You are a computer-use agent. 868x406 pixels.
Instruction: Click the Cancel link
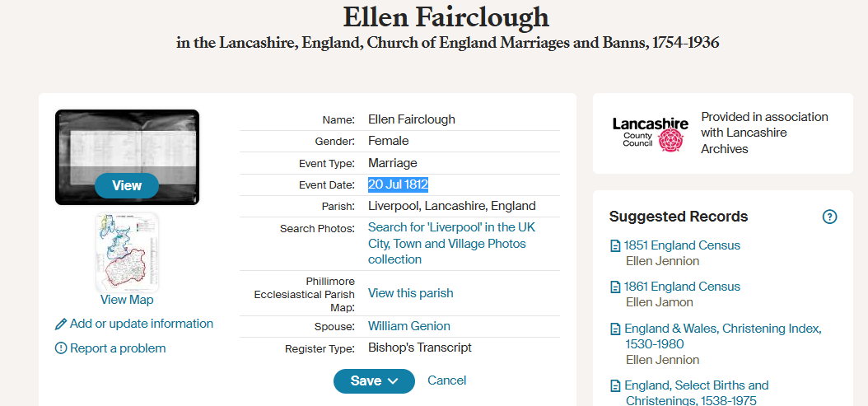[x=447, y=380]
